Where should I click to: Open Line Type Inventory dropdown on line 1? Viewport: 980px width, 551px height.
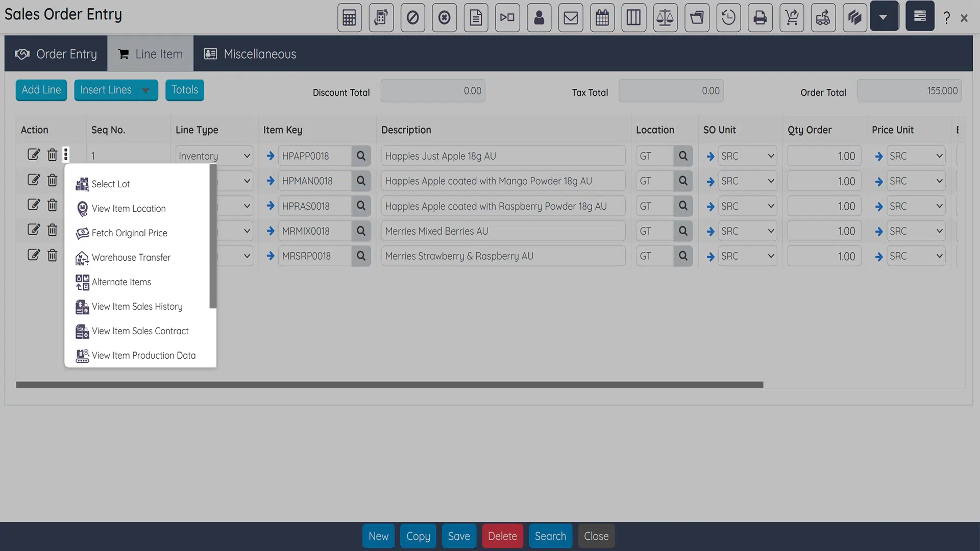click(x=214, y=156)
